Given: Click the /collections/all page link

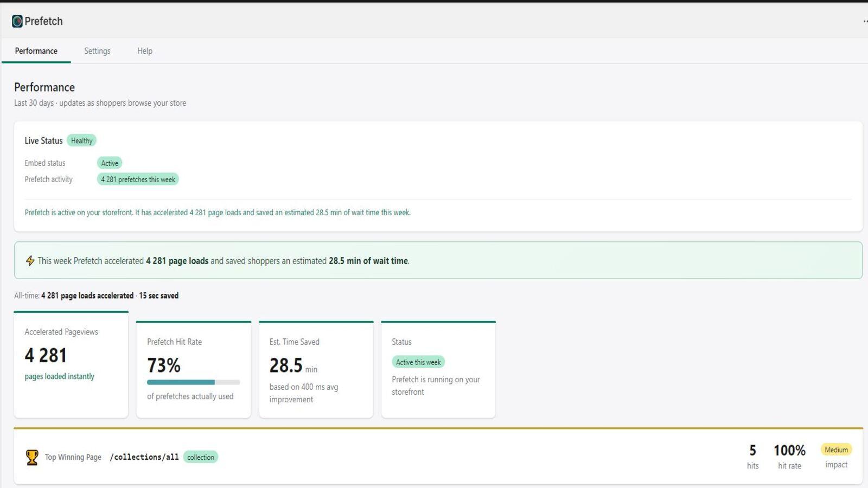Looking at the screenshot, I should pyautogui.click(x=144, y=457).
